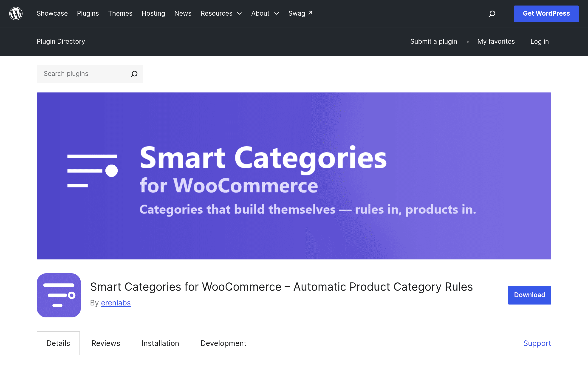Image resolution: width=588 pixels, height=368 pixels.
Task: Click Submit a plugin link
Action: point(434,41)
